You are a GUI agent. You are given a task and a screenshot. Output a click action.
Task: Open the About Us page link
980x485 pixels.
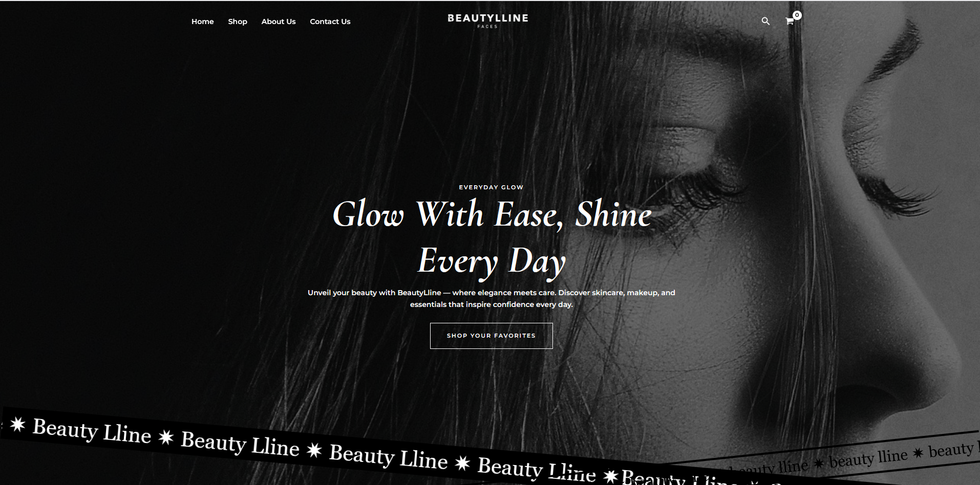279,21
